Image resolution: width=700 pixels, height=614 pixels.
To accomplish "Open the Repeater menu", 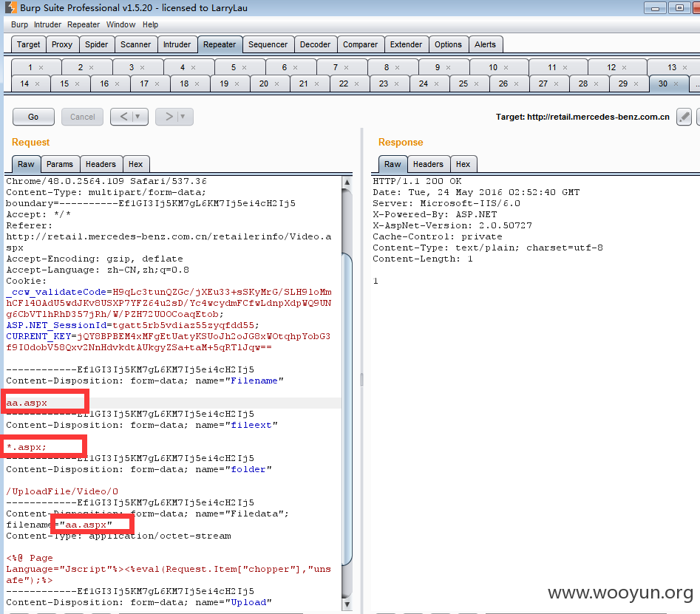I will (x=84, y=24).
